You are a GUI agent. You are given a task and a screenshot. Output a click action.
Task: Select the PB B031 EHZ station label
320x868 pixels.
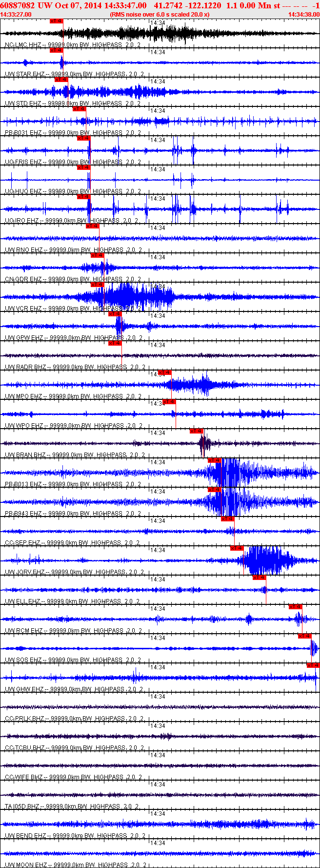(x=23, y=133)
